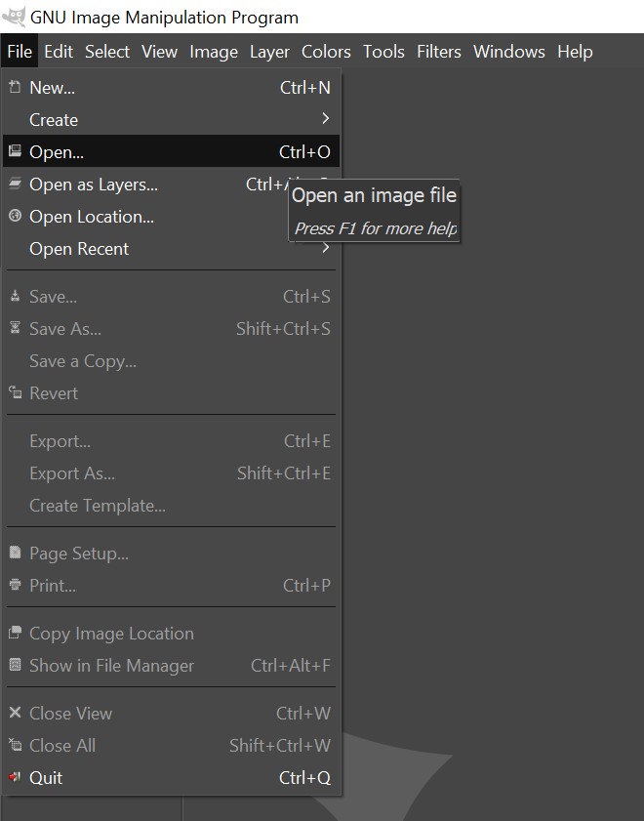Choose Open as Layers...
This screenshot has height=821, width=644.
tap(171, 184)
